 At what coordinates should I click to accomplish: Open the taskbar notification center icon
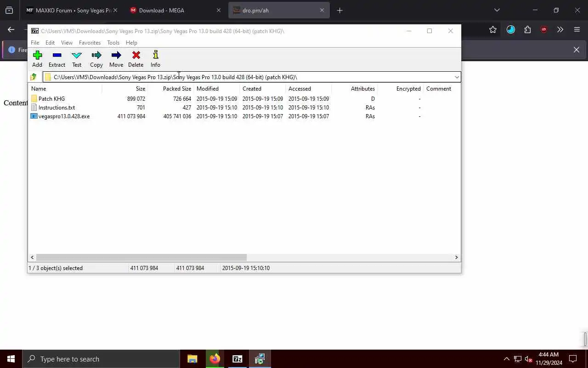[x=573, y=359]
